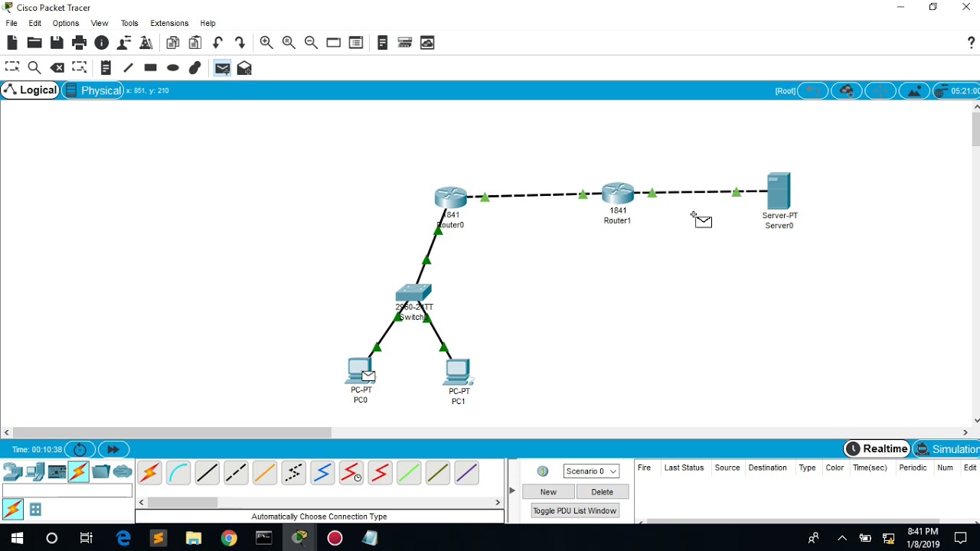The image size is (980, 551).
Task: Select the Network Devices category icon
Action: pos(12,472)
